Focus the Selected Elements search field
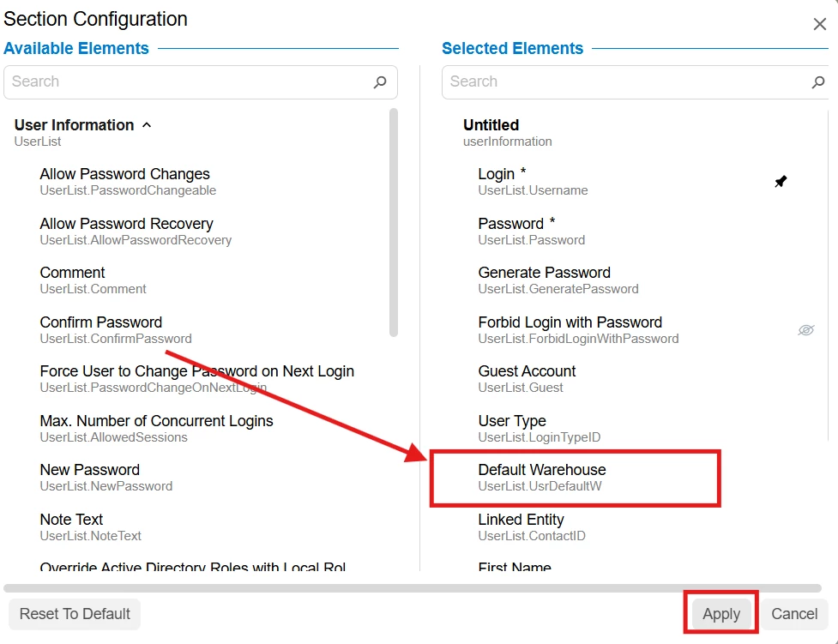Image resolution: width=838 pixels, height=644 pixels. coord(635,82)
